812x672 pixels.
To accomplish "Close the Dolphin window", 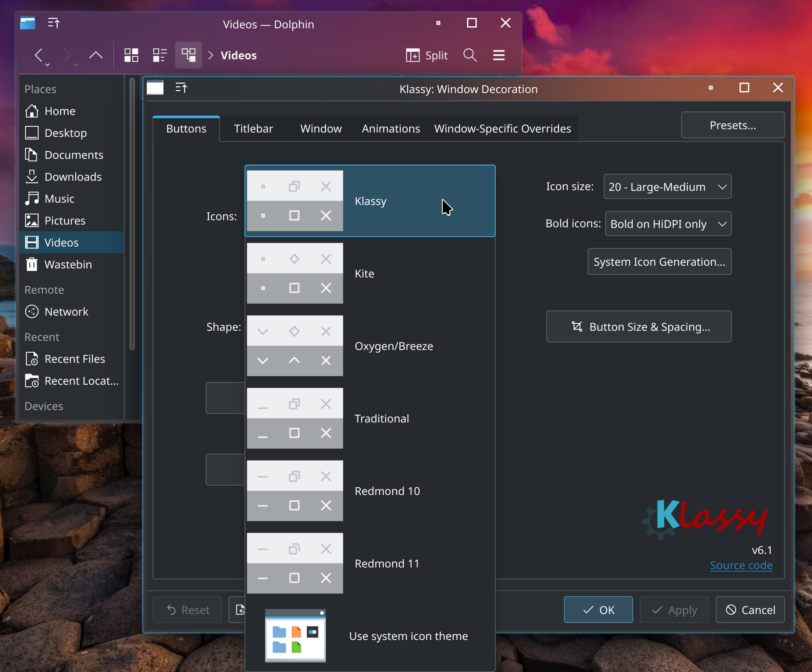I will [x=505, y=23].
